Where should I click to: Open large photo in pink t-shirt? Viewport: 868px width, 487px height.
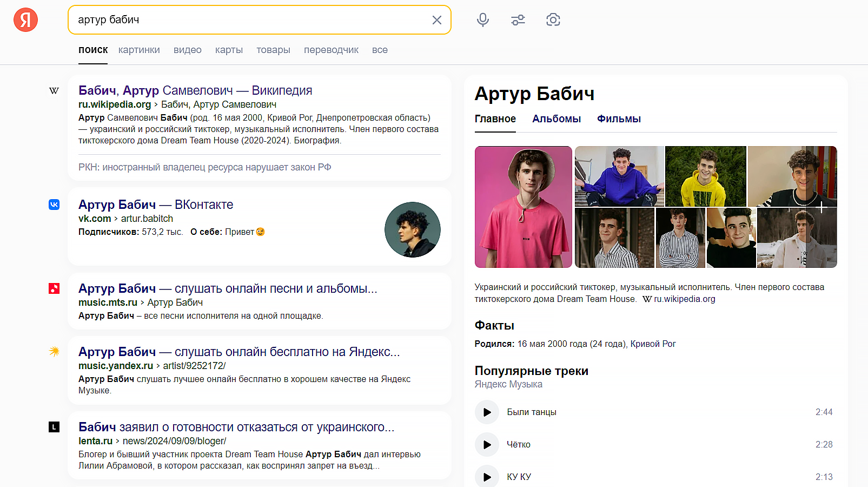524,207
